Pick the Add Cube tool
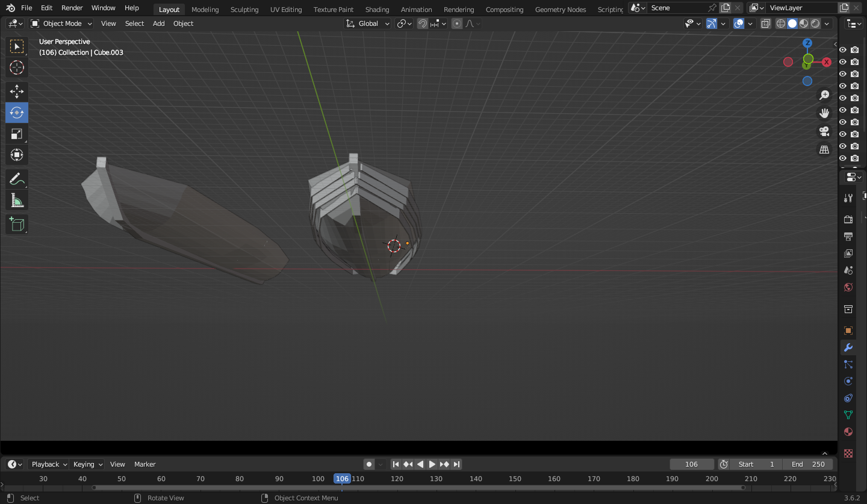Viewport: 867px width, 504px height. tap(17, 225)
